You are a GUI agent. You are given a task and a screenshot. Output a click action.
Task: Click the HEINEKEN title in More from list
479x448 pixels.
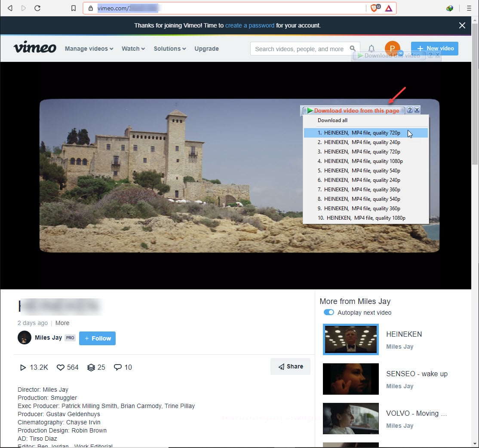click(404, 334)
